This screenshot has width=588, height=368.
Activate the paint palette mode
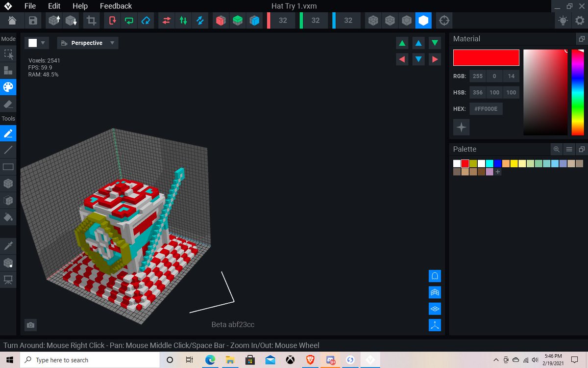tap(8, 87)
